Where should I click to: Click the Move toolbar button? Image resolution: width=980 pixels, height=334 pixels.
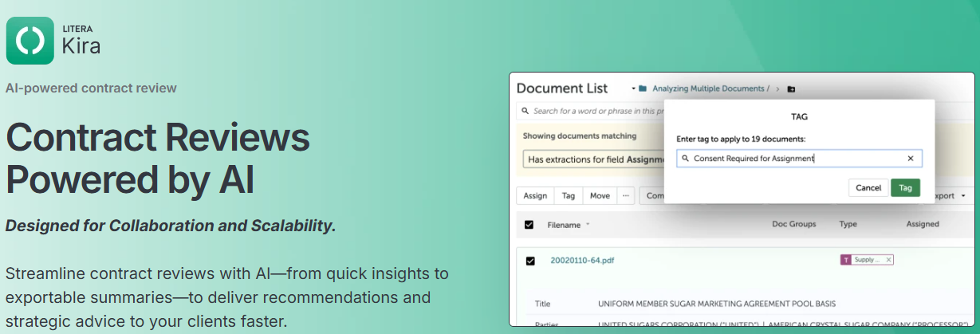pyautogui.click(x=600, y=195)
